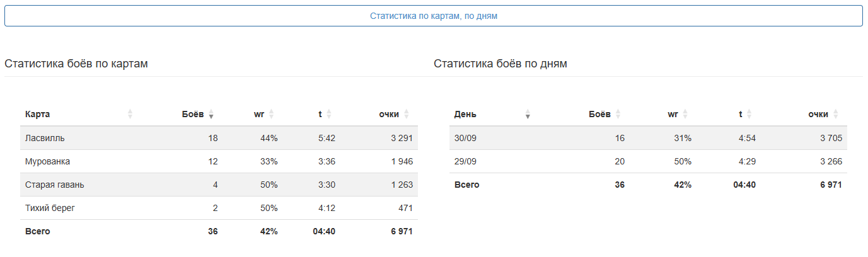The height and width of the screenshot is (257, 868).
Task: Select the 29/09 day row
Action: [x=648, y=161]
